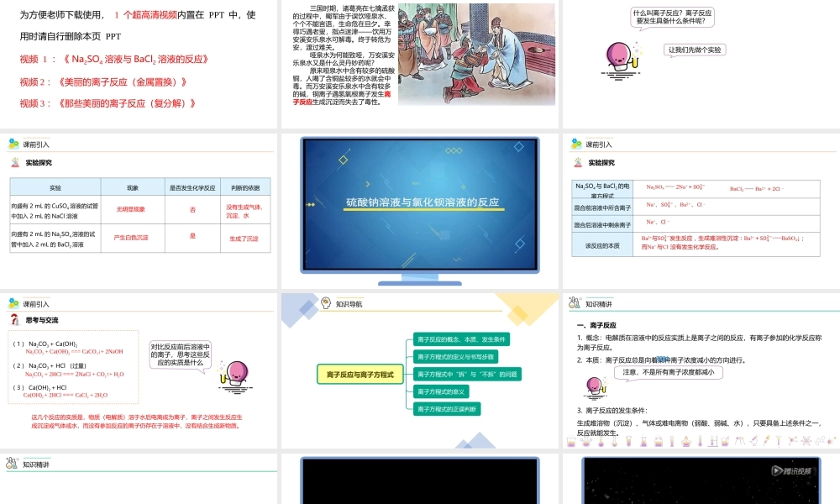Click the bubble 注意，不是所有离子浓度都减小
This screenshot has width=840, height=504.
click(x=668, y=372)
